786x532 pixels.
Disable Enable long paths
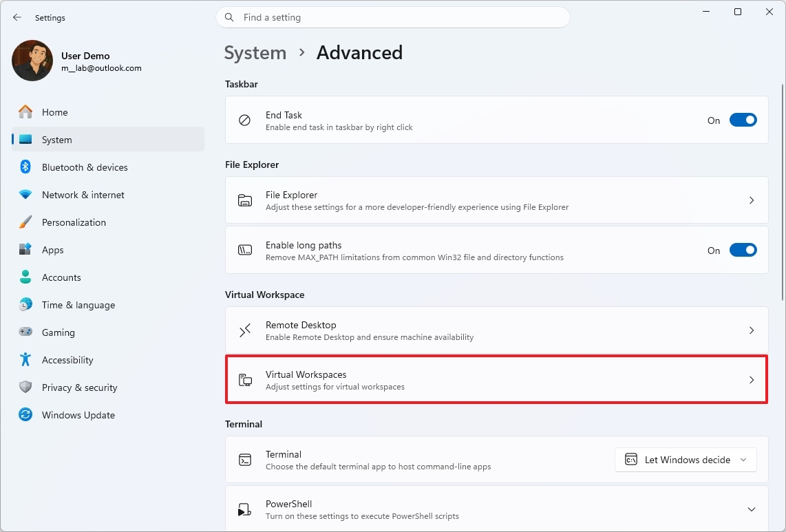[x=743, y=250]
